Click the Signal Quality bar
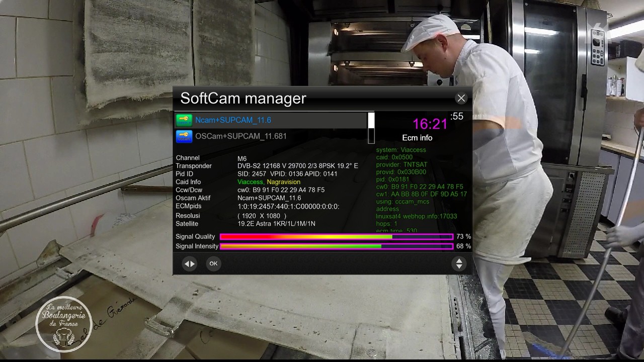Viewport: 644px width, 362px height. 337,237
